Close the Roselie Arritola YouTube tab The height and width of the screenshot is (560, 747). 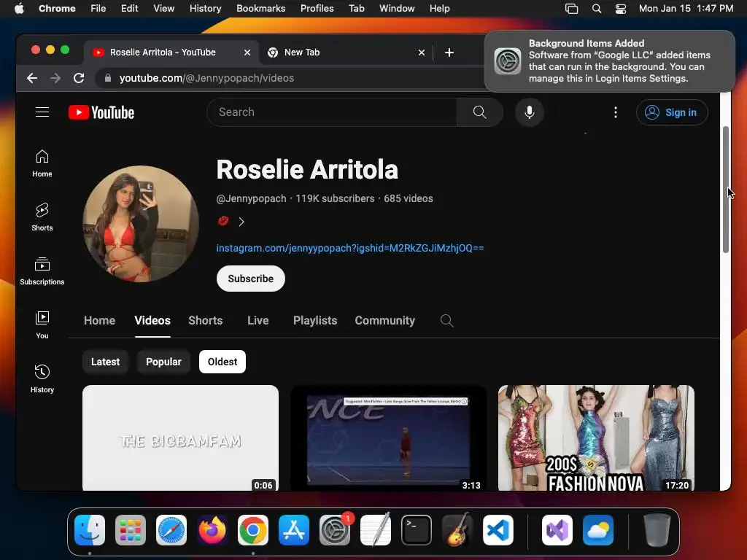pos(247,52)
